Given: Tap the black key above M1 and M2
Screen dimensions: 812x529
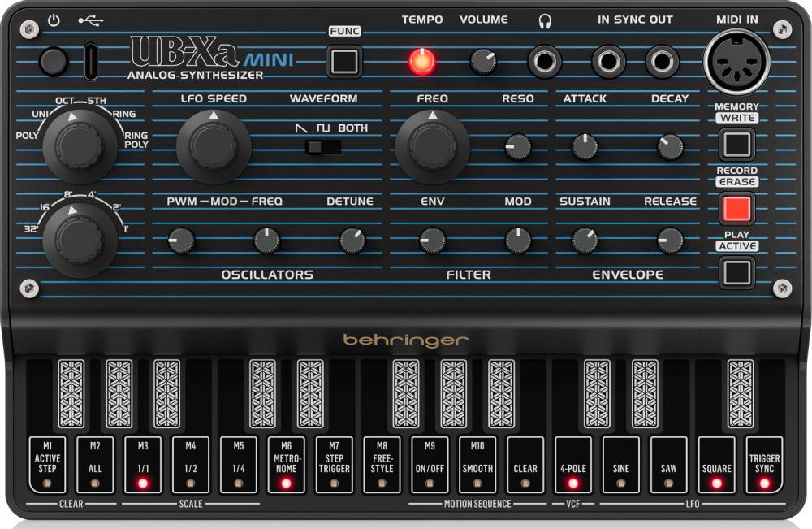Looking at the screenshot, I should 71,394.
